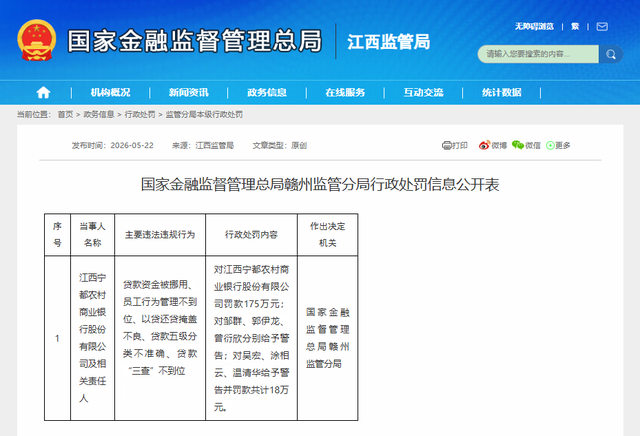Click table header 行政处罚内容

point(251,235)
